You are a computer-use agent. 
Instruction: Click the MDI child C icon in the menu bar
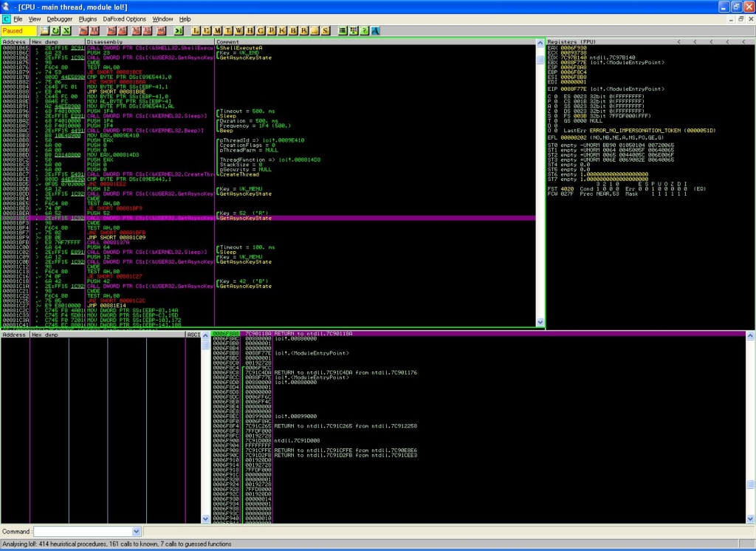pos(6,19)
